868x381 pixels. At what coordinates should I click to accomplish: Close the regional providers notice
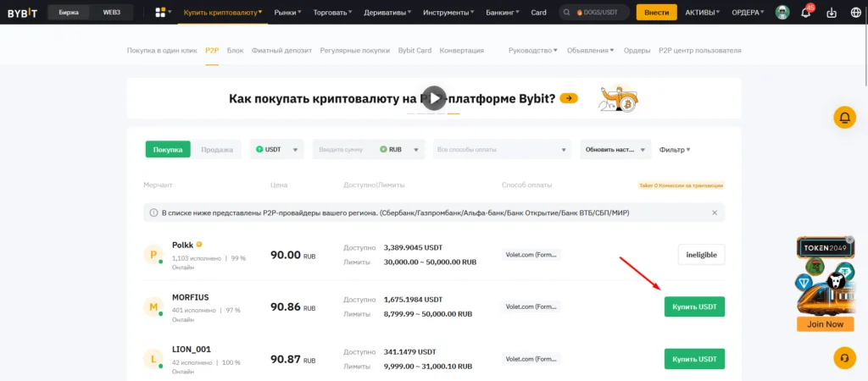(x=714, y=213)
